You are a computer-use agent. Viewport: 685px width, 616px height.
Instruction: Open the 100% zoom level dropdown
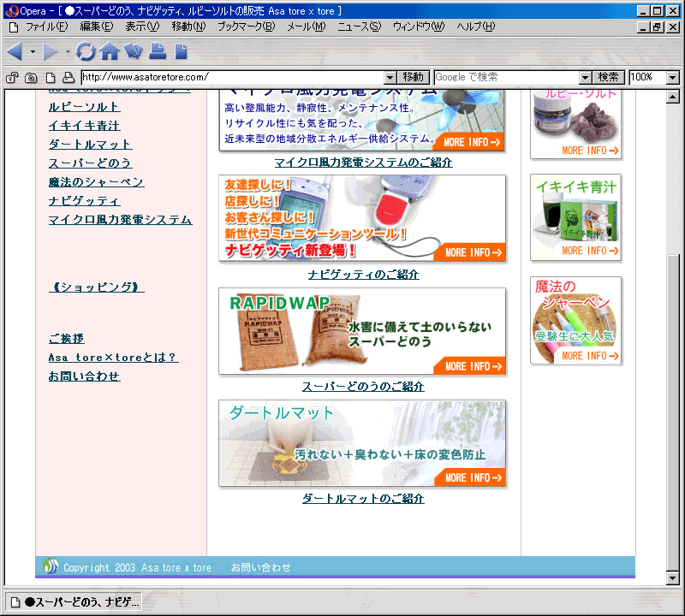click(x=672, y=78)
